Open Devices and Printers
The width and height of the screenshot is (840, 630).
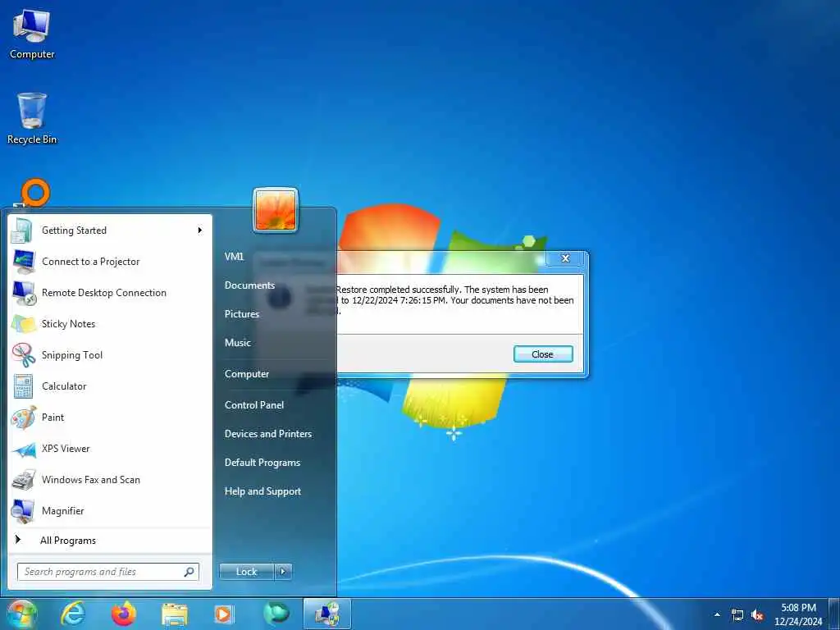(268, 434)
